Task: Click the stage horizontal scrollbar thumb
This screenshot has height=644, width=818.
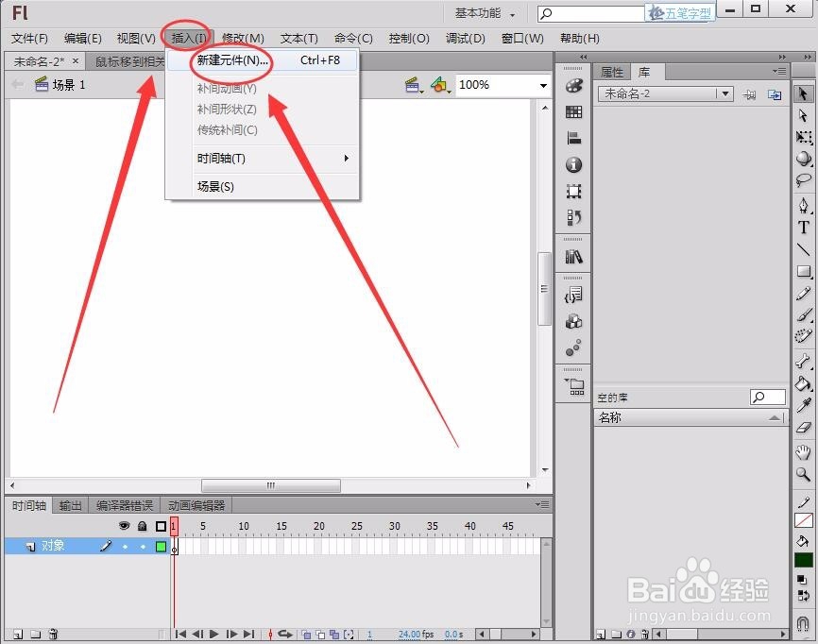Action: pos(271,485)
